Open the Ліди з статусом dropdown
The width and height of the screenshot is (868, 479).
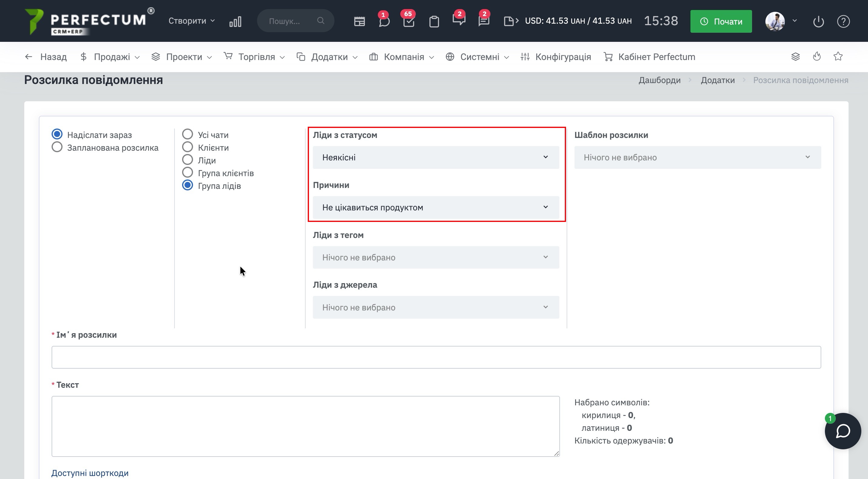(436, 158)
